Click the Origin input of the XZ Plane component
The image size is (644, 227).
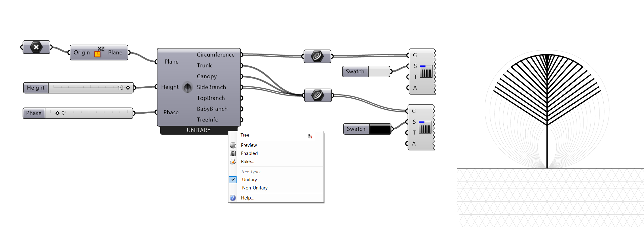[x=82, y=53]
